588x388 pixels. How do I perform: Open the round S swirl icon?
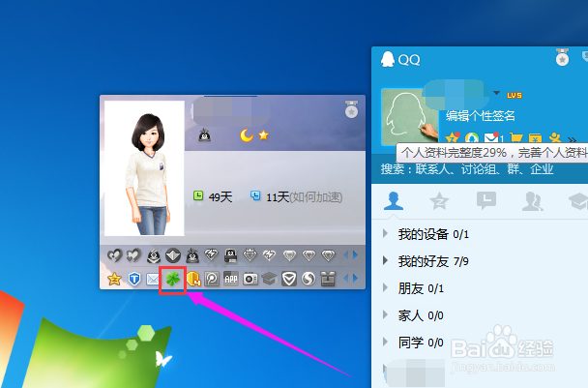coord(309,279)
